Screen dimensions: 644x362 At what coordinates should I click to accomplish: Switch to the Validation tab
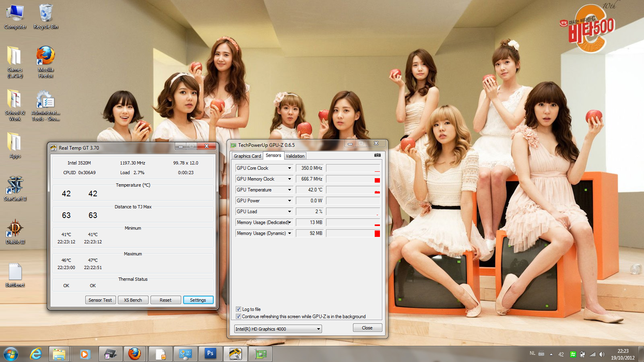(295, 156)
